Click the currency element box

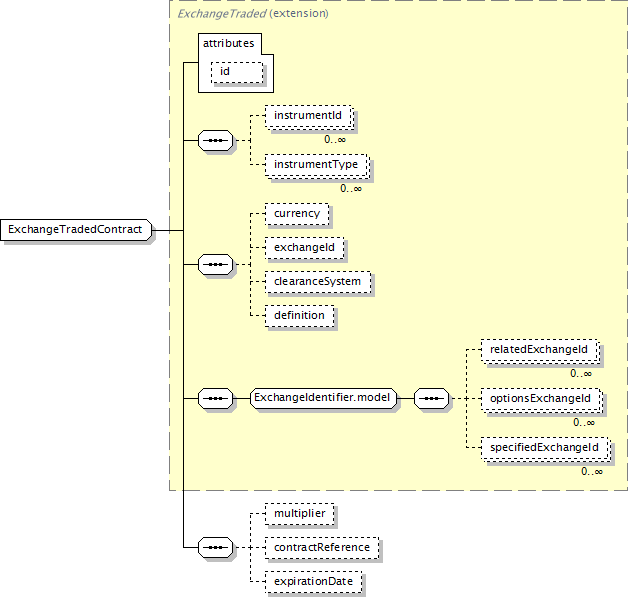click(x=296, y=214)
